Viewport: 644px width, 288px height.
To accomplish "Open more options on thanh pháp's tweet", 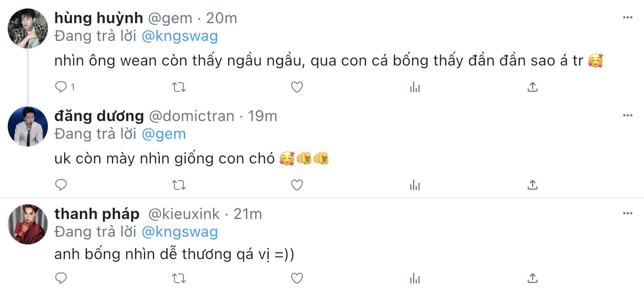I will point(627,213).
